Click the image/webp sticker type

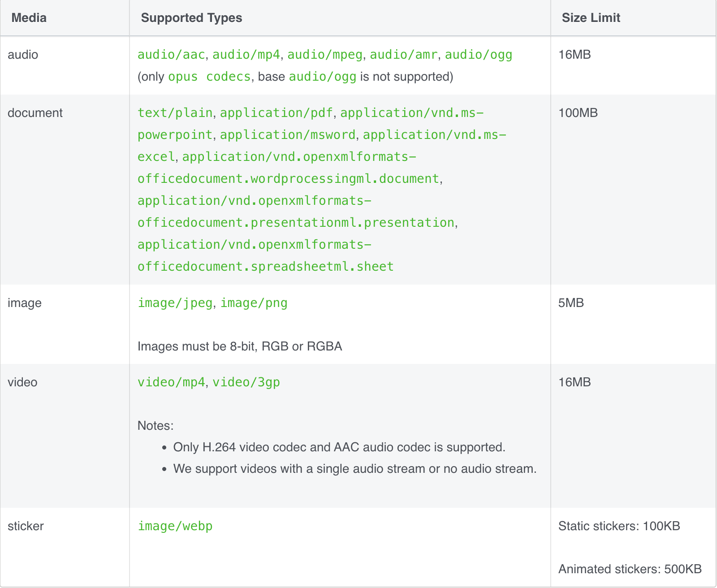click(x=175, y=526)
